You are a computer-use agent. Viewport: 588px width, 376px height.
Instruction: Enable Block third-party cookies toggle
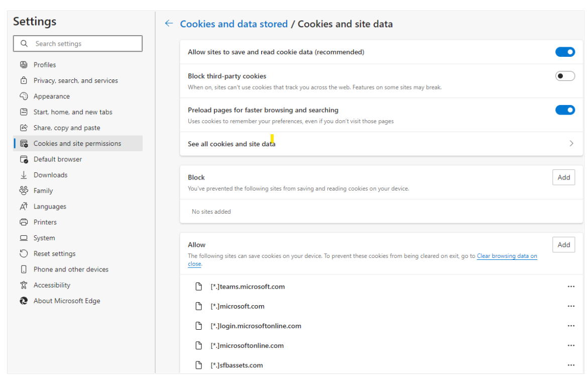pos(565,76)
